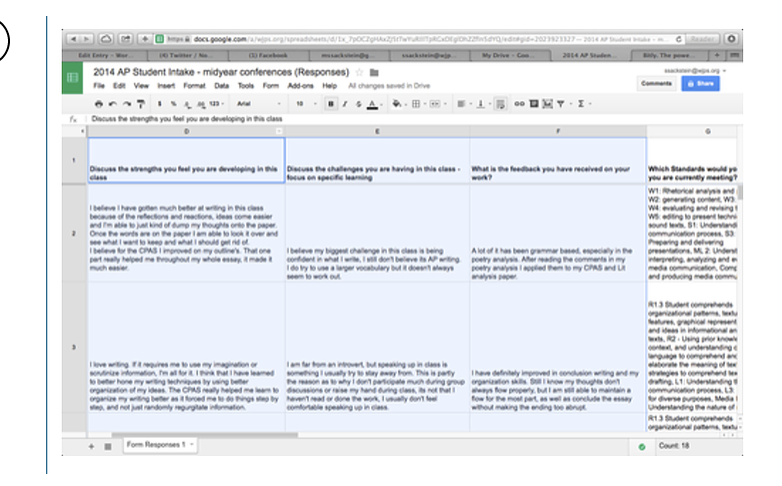Viewport: 782px width, 486px height.
Task: Format as percent
Action: point(173,104)
